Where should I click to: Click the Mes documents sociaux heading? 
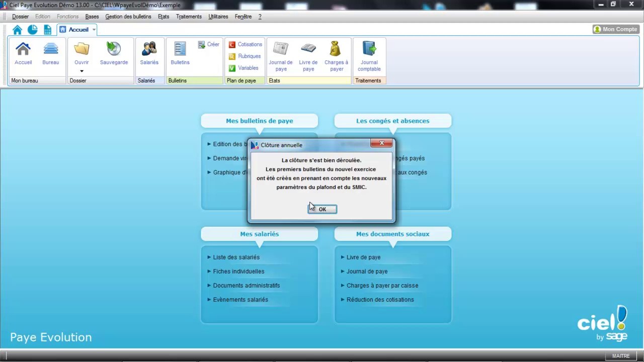[x=393, y=234]
